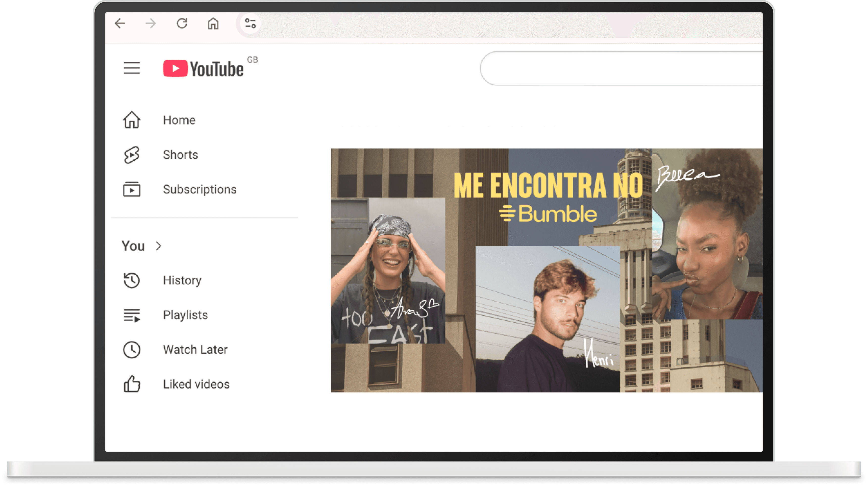Image resolution: width=868 pixels, height=485 pixels.
Task: Toggle the hamburger guide menu
Action: point(132,68)
